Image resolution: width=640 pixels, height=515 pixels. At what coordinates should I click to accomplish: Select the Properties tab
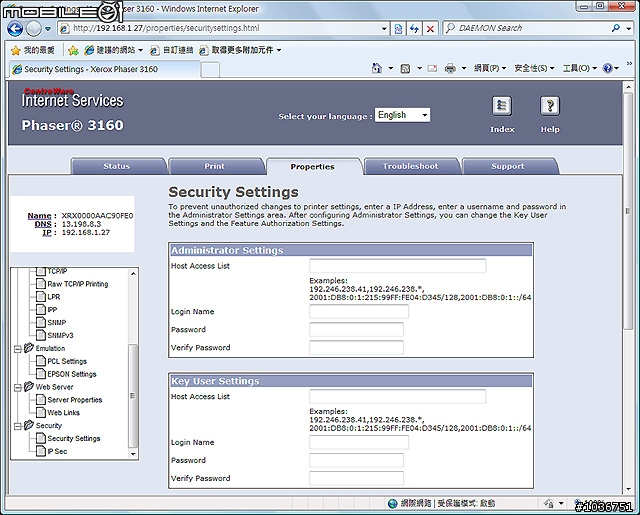coord(314,166)
